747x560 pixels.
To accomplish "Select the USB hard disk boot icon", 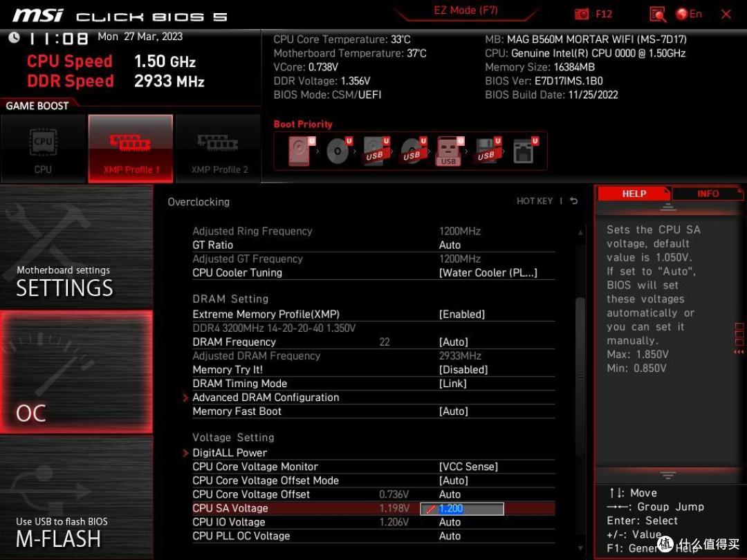I will pyautogui.click(x=376, y=151).
